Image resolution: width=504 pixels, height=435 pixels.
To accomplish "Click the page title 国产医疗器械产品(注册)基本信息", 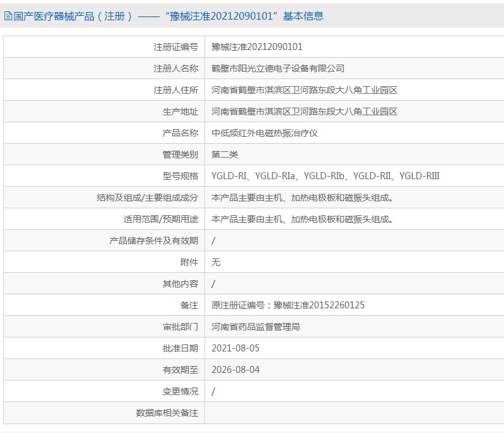I will point(168,16).
